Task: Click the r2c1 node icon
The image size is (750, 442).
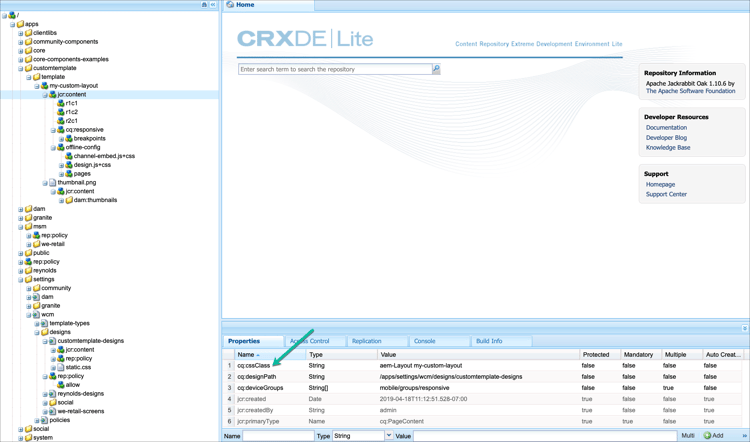Action: click(x=61, y=121)
